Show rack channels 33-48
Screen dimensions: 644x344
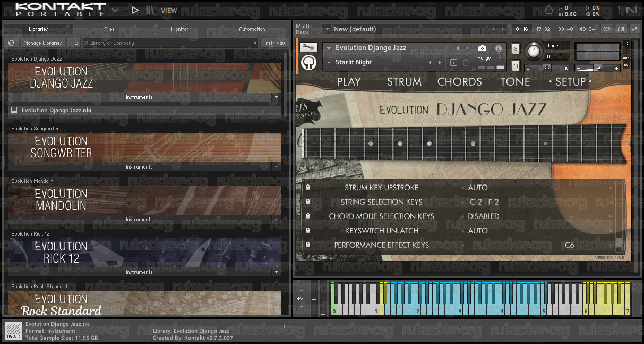click(x=565, y=29)
